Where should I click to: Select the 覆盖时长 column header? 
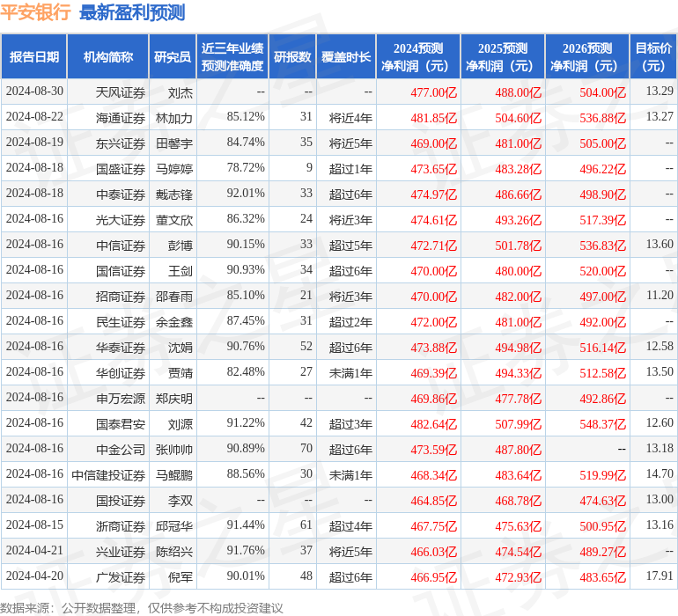[346, 56]
